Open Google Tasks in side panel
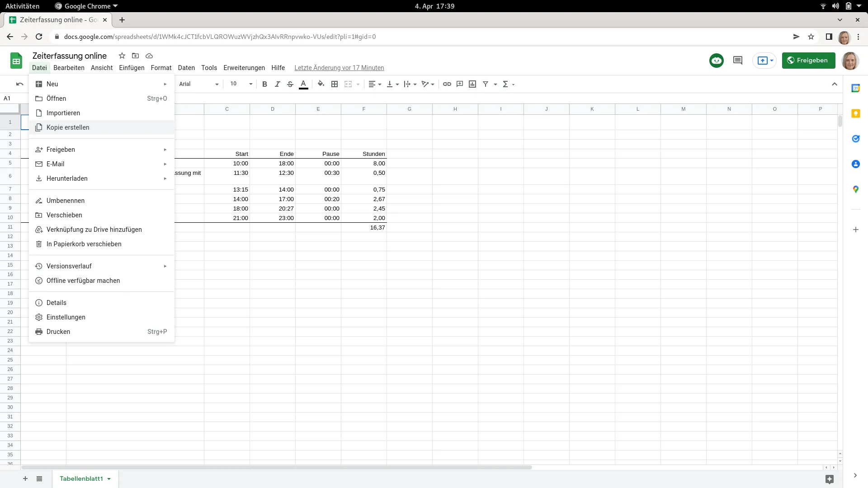The height and width of the screenshot is (488, 868). (855, 139)
